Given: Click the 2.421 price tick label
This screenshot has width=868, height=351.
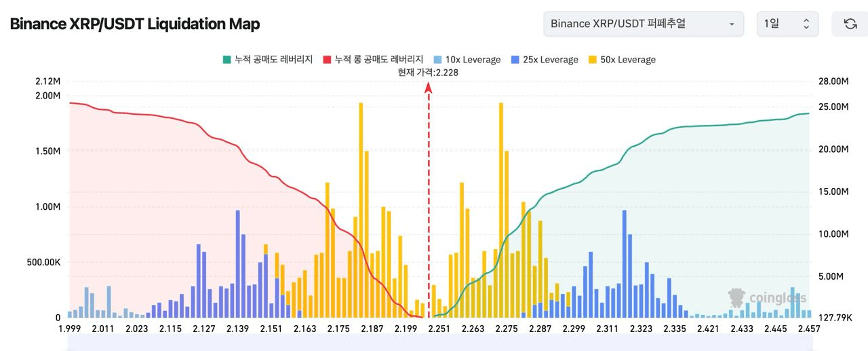Looking at the screenshot, I should [708, 329].
